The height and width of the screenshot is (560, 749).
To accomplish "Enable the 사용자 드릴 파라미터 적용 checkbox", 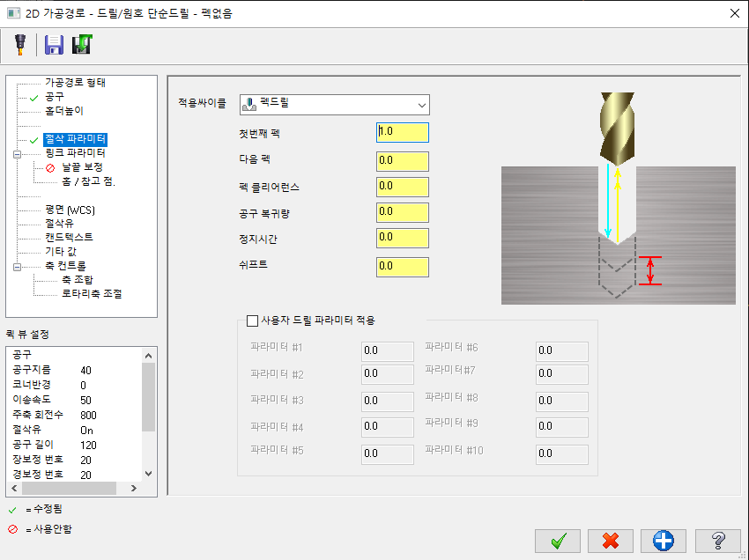I will click(x=253, y=321).
